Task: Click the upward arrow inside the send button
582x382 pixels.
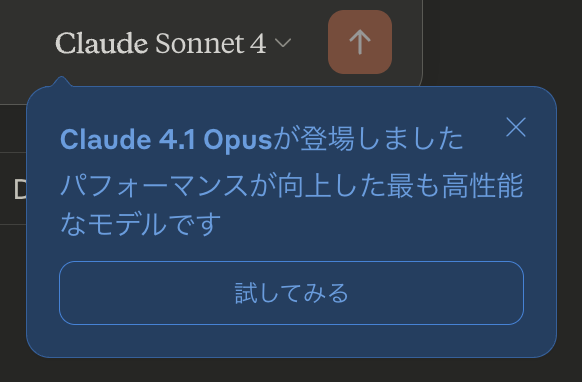Action: pos(360,42)
